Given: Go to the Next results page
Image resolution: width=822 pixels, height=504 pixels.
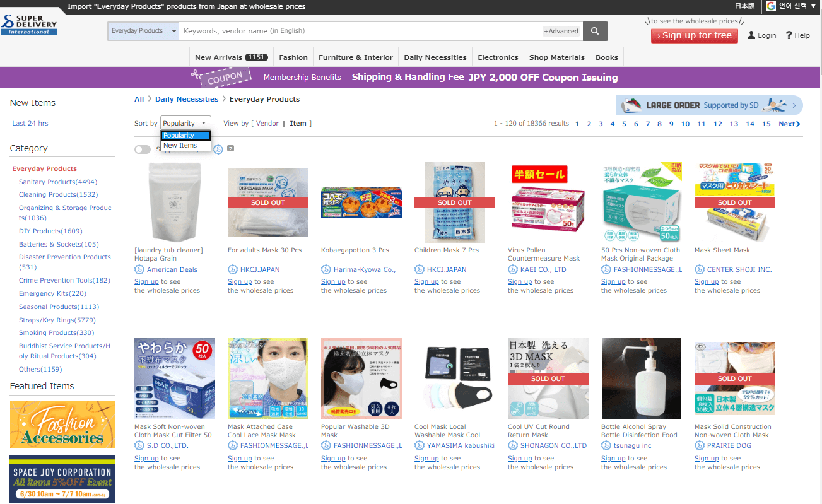Looking at the screenshot, I should [790, 124].
